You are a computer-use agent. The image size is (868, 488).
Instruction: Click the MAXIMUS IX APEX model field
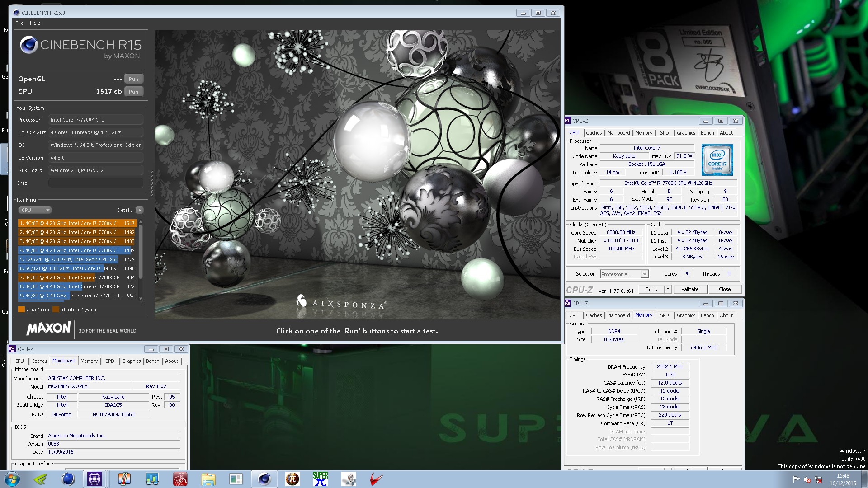(89, 386)
